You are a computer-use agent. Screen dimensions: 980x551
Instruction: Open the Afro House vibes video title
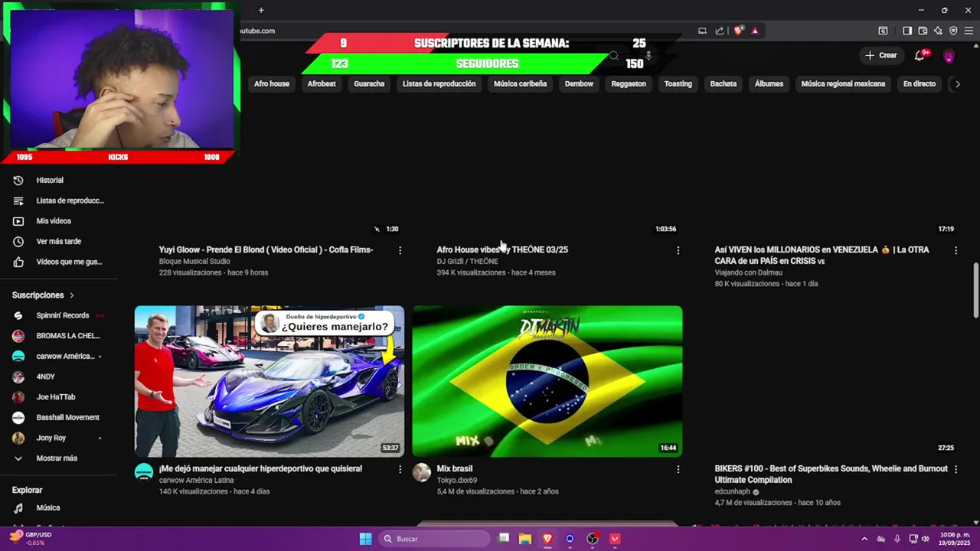click(x=502, y=249)
